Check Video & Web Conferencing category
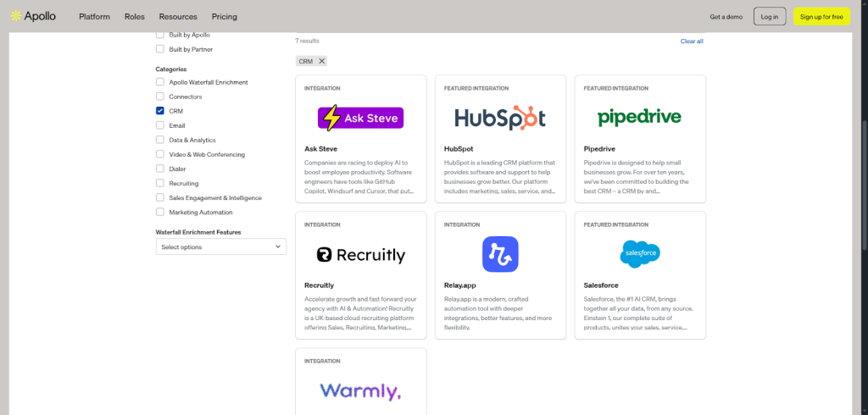The width and height of the screenshot is (868, 415). [x=160, y=154]
